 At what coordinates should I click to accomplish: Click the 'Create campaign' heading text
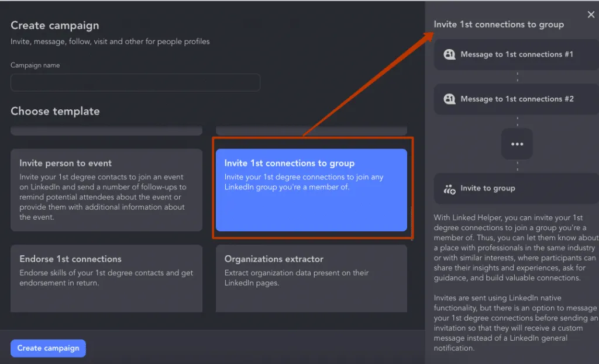click(54, 26)
